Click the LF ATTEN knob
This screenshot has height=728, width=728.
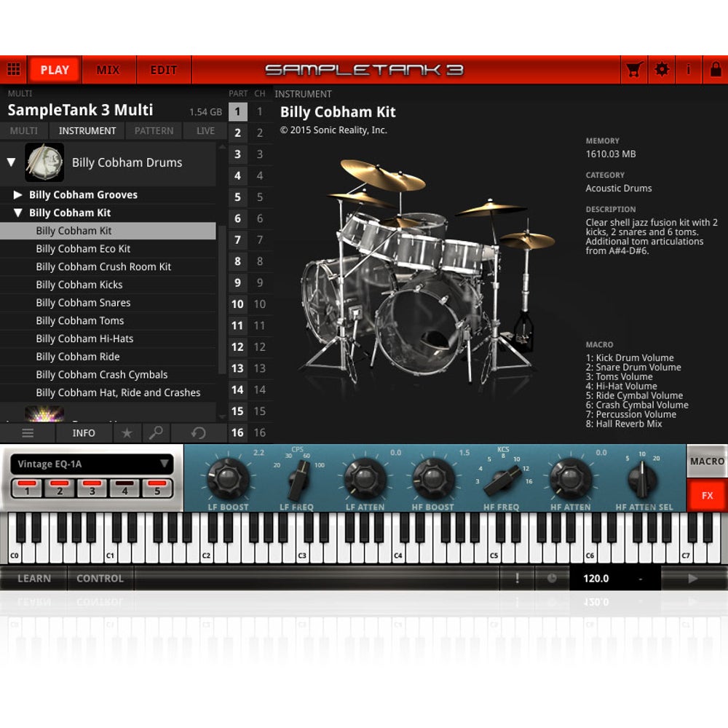[365, 478]
